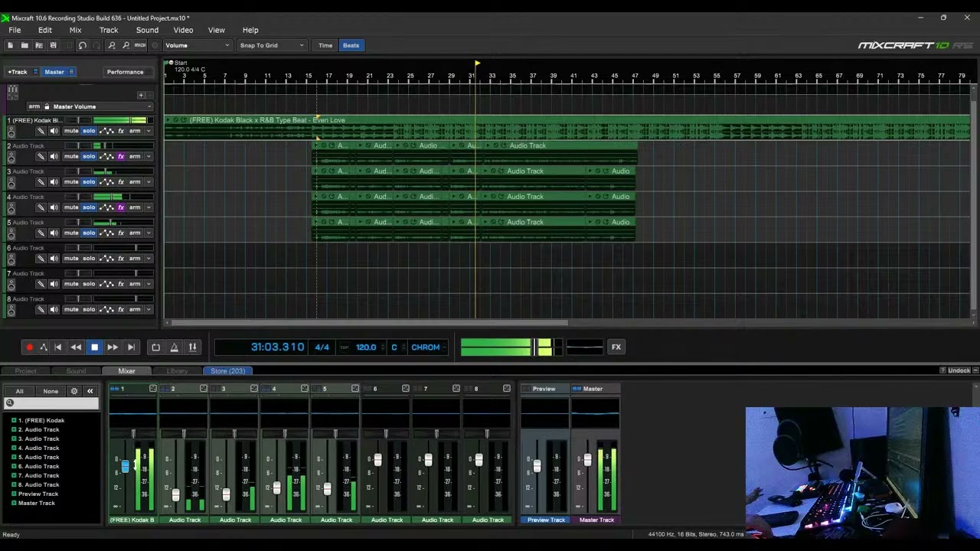Click the Zoom In magnifier icon

112,46
